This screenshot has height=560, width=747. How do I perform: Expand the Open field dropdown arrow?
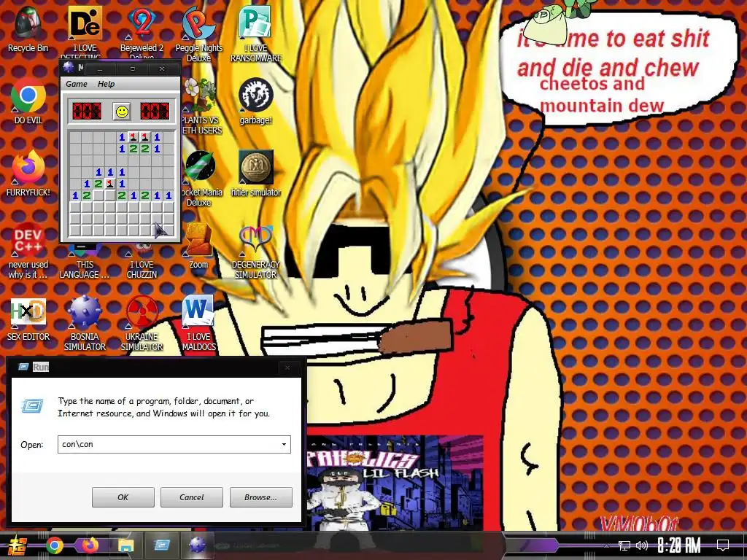(284, 444)
